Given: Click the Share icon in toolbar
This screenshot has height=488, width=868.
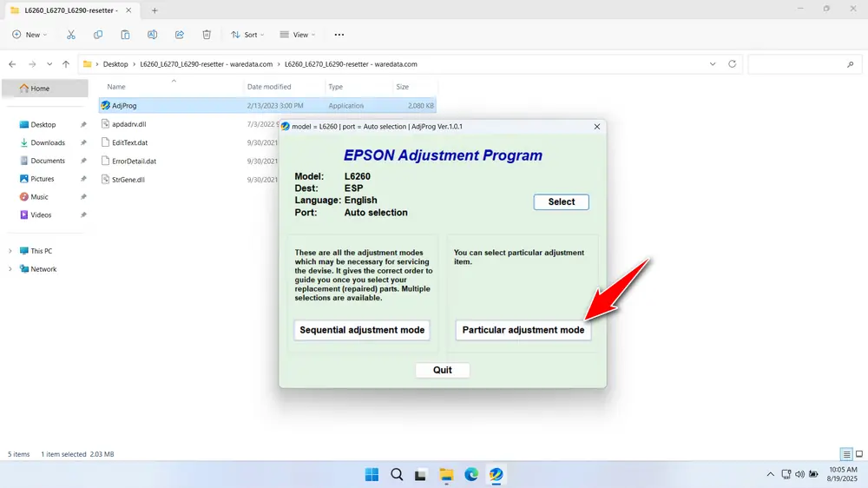Looking at the screenshot, I should [180, 35].
